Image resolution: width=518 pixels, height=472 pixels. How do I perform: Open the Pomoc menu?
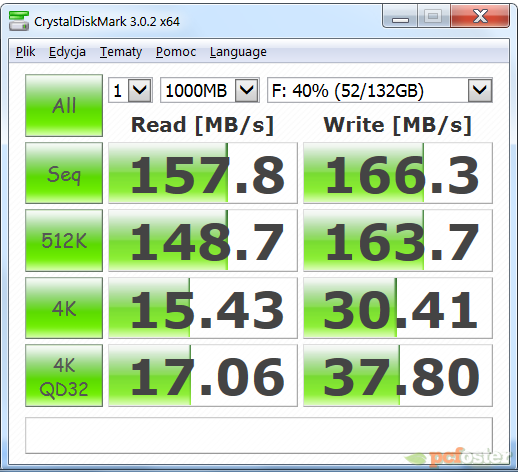coord(176,52)
